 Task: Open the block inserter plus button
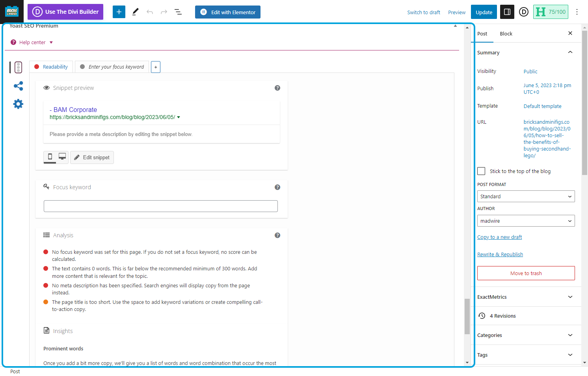pyautogui.click(x=119, y=12)
